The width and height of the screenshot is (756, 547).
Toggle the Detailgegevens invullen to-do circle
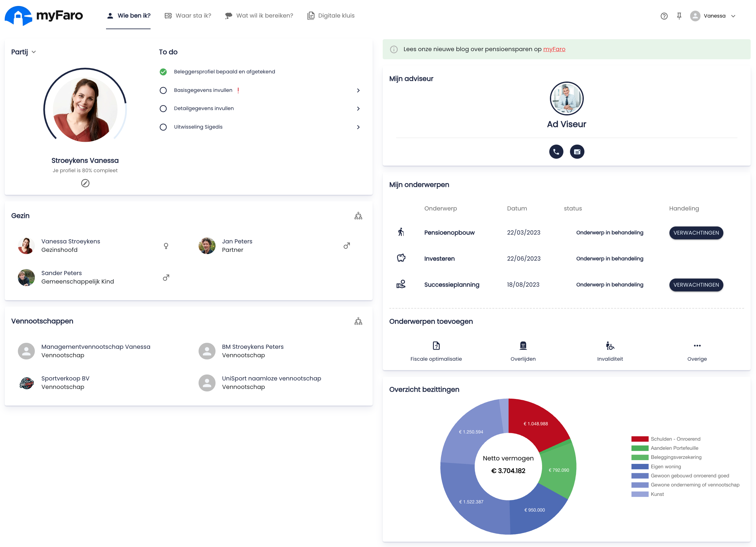[163, 109]
